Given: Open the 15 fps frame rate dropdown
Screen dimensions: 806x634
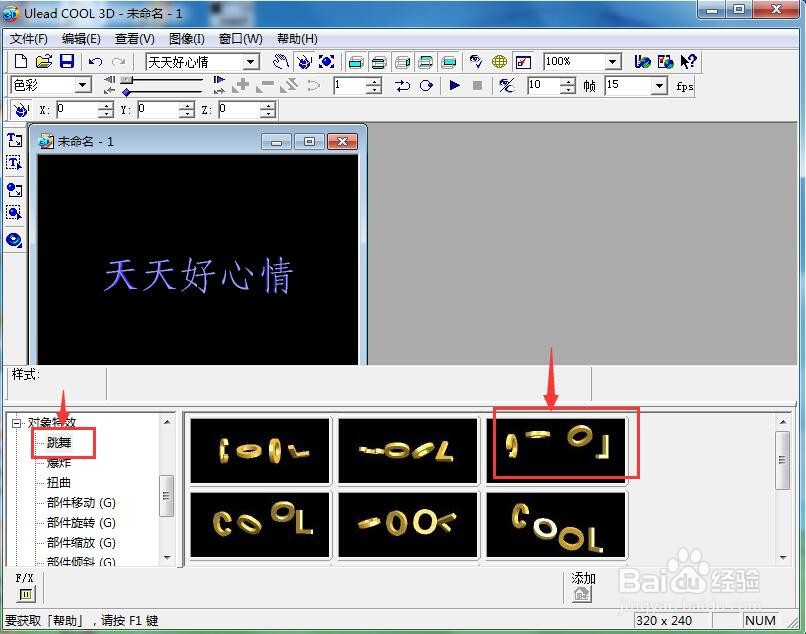Looking at the screenshot, I should (x=660, y=85).
